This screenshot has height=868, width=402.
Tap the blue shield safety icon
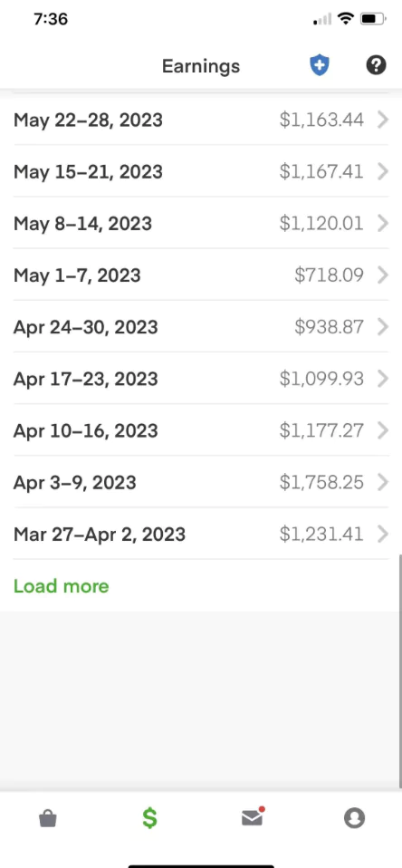[x=319, y=66]
